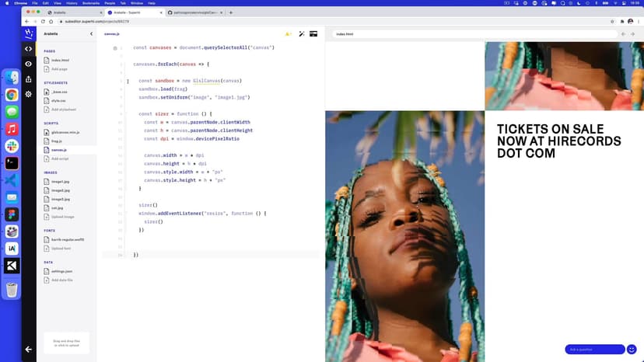Viewport: 644px width, 362px height.
Task: Click the warning triangle indicator
Action: tap(287, 34)
